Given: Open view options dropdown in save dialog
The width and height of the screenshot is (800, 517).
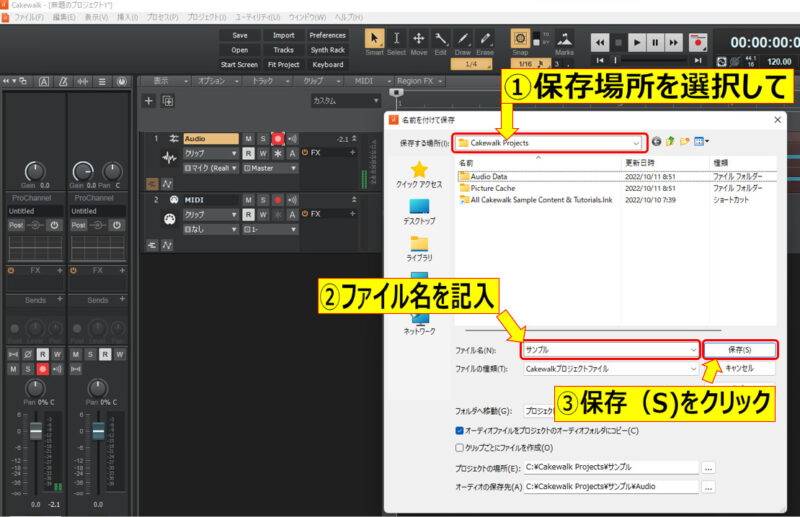Looking at the screenshot, I should coord(702,141).
